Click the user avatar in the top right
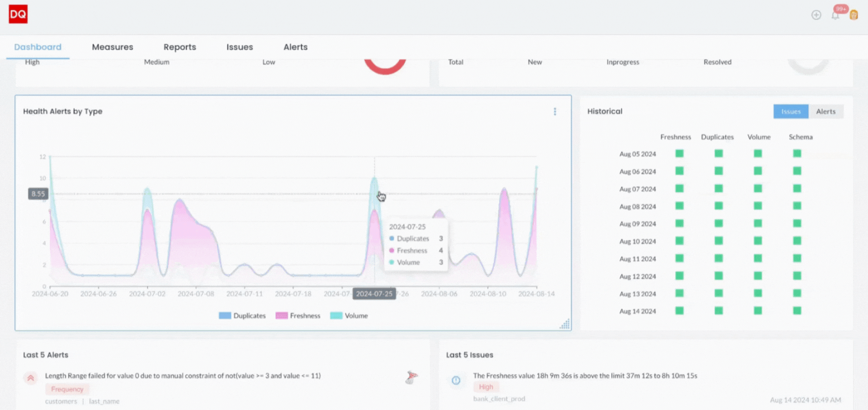 pos(854,15)
